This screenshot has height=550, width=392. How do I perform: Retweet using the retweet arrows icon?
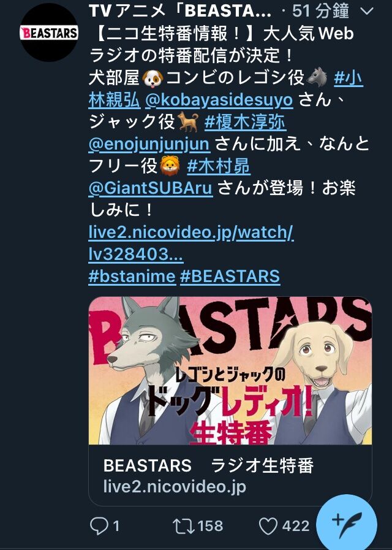coord(184,526)
